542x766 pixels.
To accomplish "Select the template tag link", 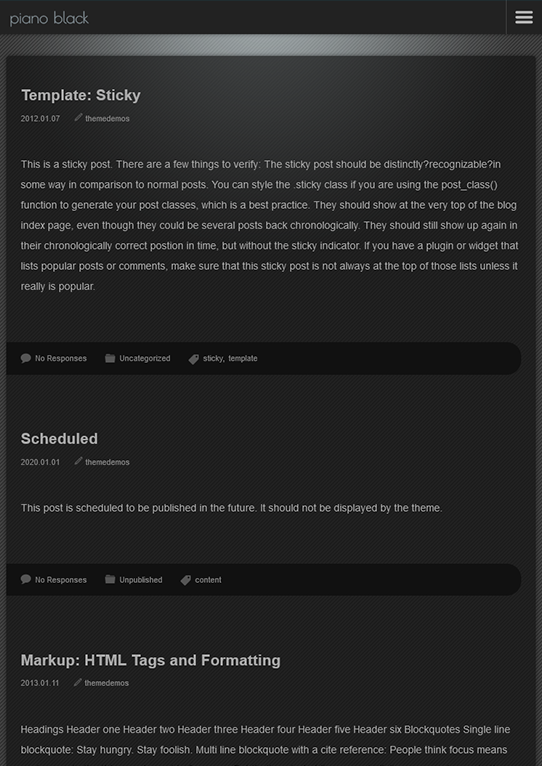I will (243, 359).
